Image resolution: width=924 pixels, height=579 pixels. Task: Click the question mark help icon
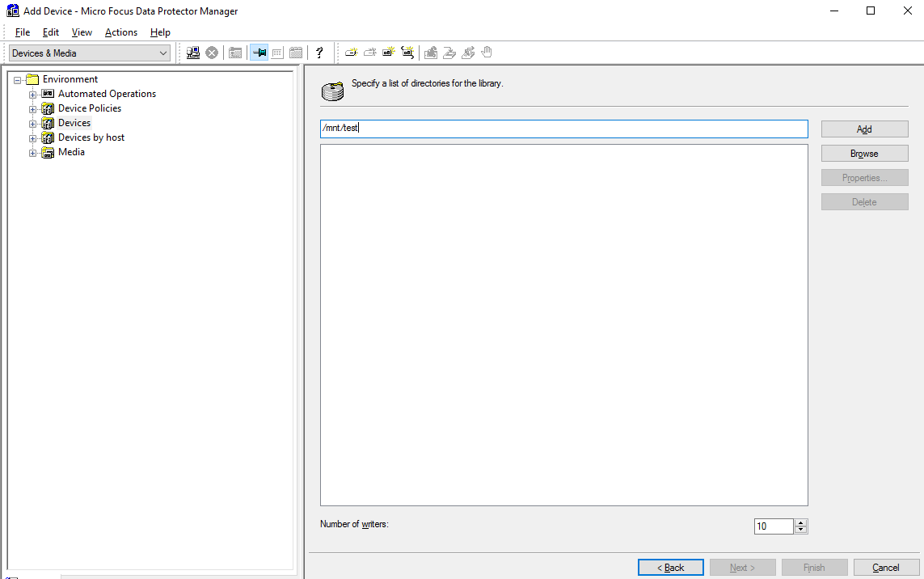click(319, 53)
